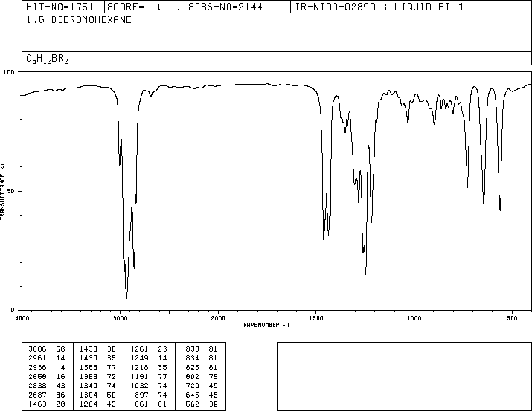
Task: Click the C6H12BR2 molecular formula
Action: pos(47,59)
